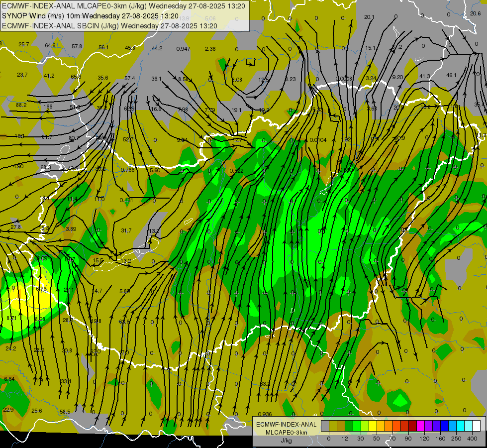Click the map value 20.6 at top right
This screenshot has height=448, width=487.
[475, 13]
